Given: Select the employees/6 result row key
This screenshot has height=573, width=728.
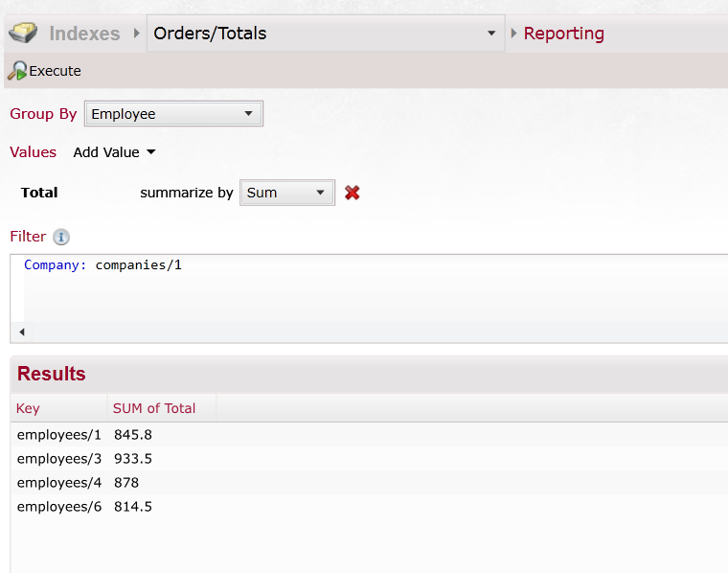Looking at the screenshot, I should click(59, 507).
